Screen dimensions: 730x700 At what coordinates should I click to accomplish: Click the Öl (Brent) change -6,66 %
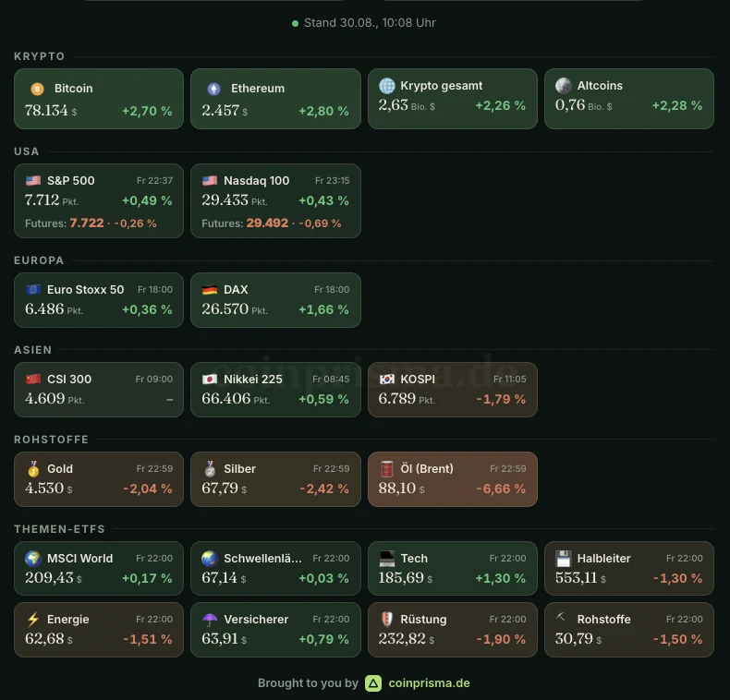(x=501, y=489)
